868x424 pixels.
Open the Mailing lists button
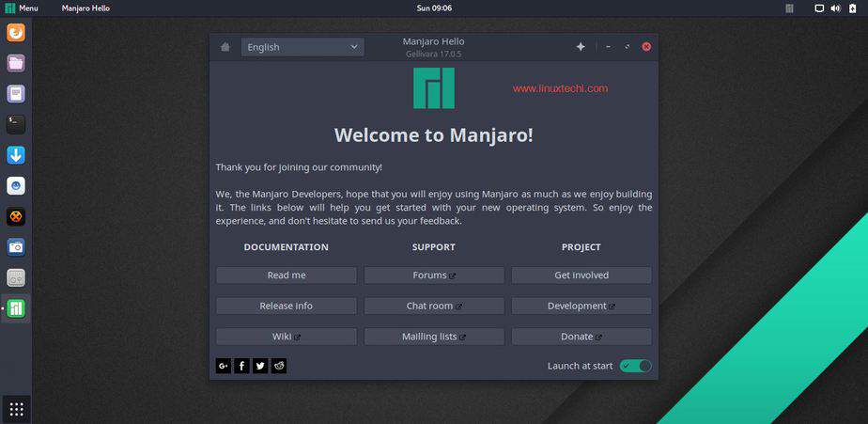tap(434, 337)
